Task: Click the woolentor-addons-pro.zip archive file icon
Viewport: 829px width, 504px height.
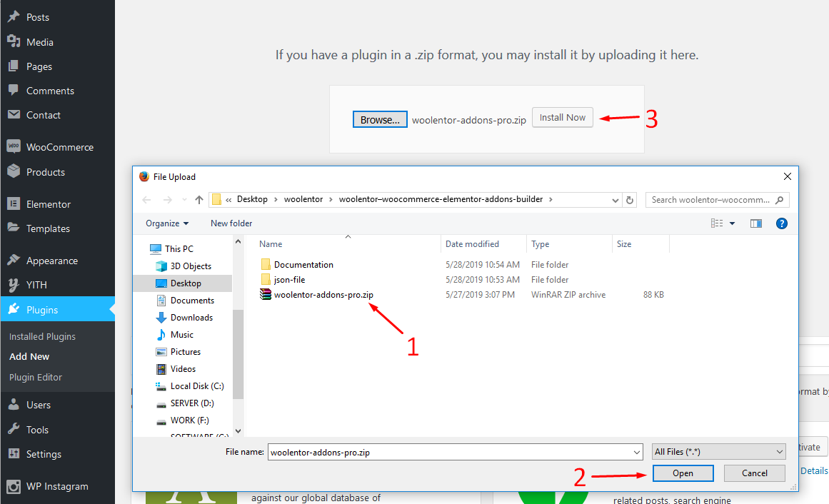Action: point(266,294)
